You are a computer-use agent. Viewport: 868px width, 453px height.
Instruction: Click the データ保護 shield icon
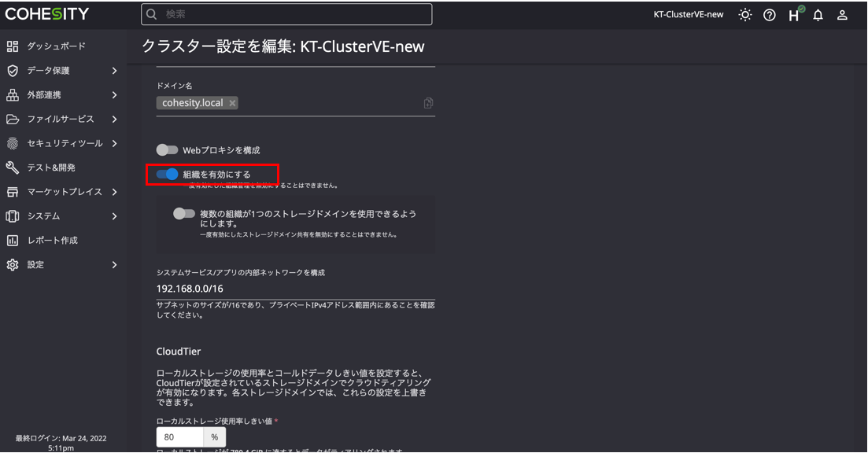[12, 70]
